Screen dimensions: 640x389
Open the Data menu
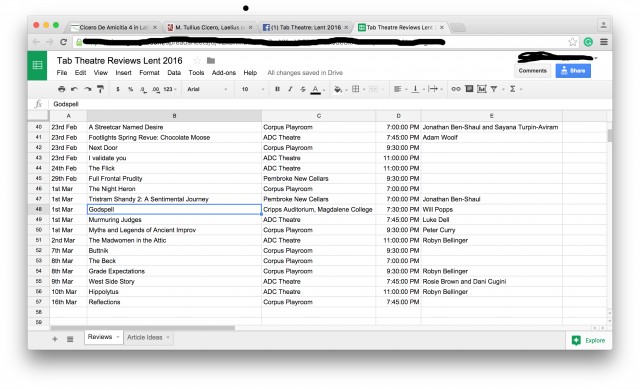pyautogui.click(x=174, y=73)
